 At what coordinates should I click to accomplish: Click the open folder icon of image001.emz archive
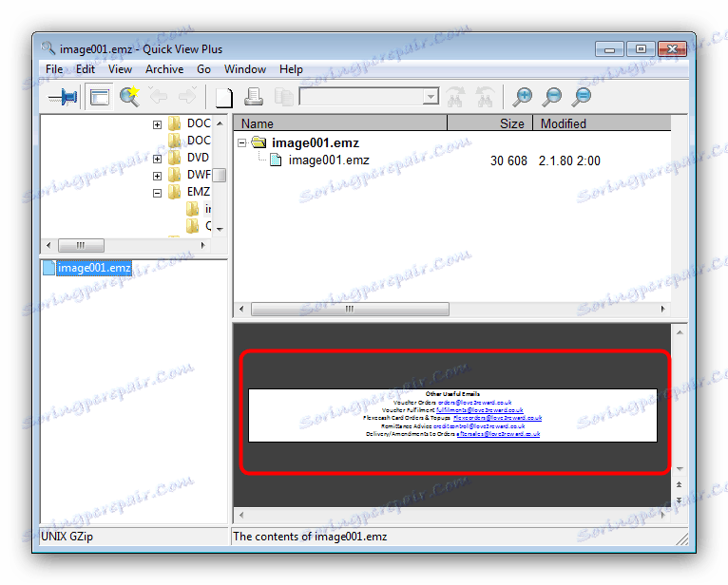click(x=259, y=142)
